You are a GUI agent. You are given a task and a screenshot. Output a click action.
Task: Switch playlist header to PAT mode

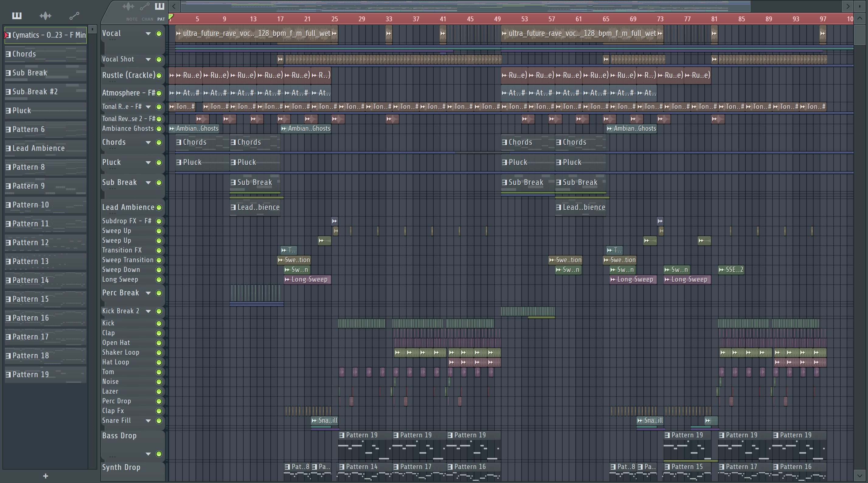pos(161,19)
